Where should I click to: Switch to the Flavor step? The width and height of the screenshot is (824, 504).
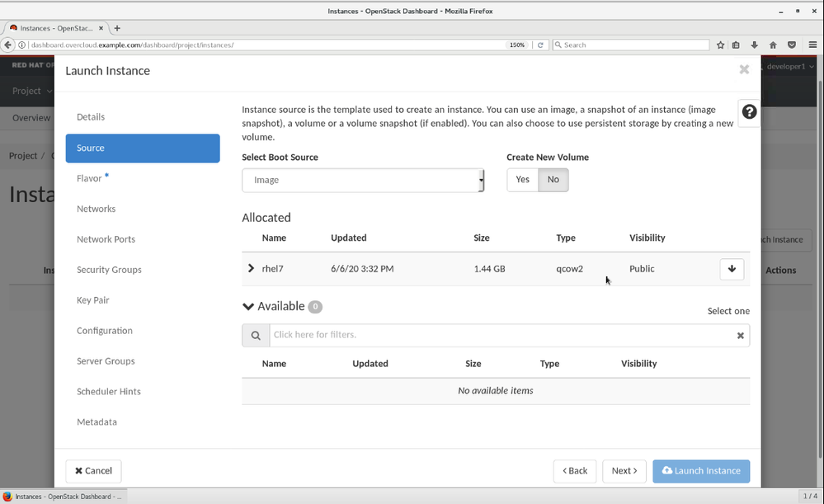click(89, 178)
